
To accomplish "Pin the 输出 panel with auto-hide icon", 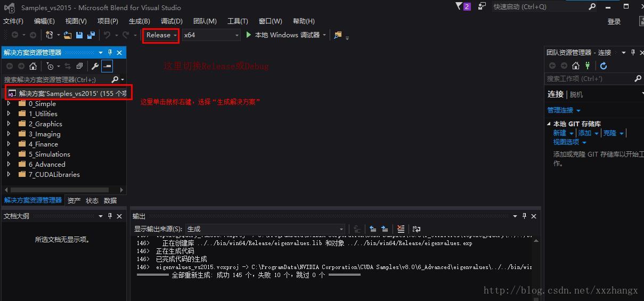I will pyautogui.click(x=524, y=216).
